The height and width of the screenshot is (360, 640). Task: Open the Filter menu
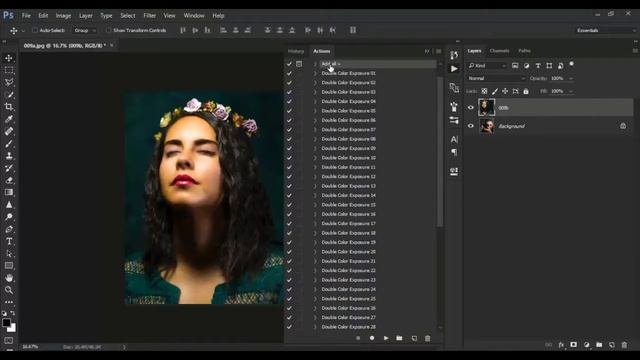tap(149, 16)
